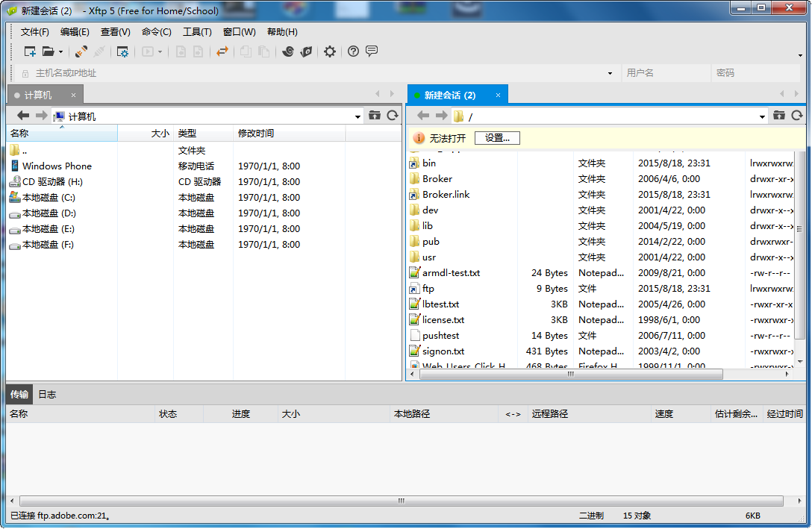The image size is (812, 529).
Task: Launch Xshell via the swirl icon
Action: (288, 51)
